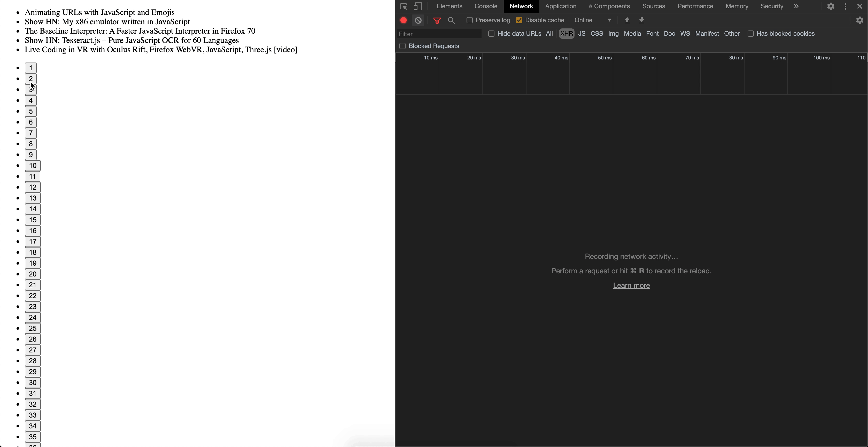The height and width of the screenshot is (447, 868).
Task: Switch to the Console tab
Action: coord(486,6)
